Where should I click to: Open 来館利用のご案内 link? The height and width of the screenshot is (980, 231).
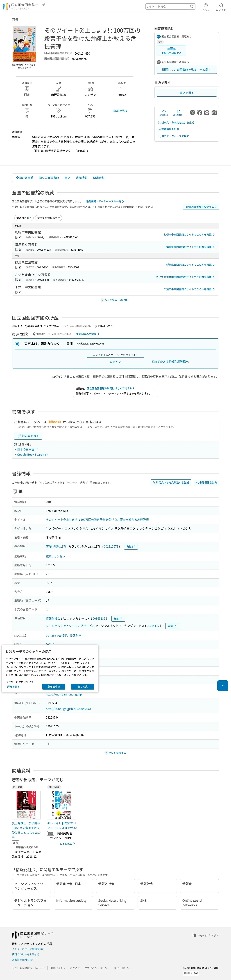tap(87, 334)
